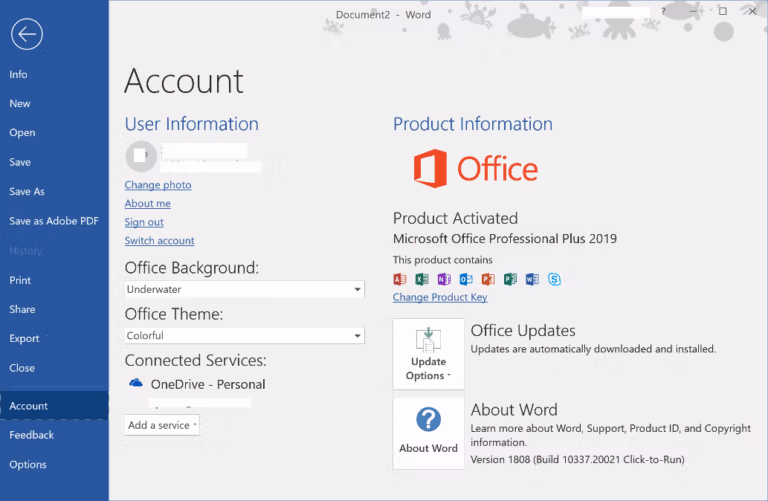Click the Word app icon
Viewport: 768px width, 501px height.
[532, 279]
